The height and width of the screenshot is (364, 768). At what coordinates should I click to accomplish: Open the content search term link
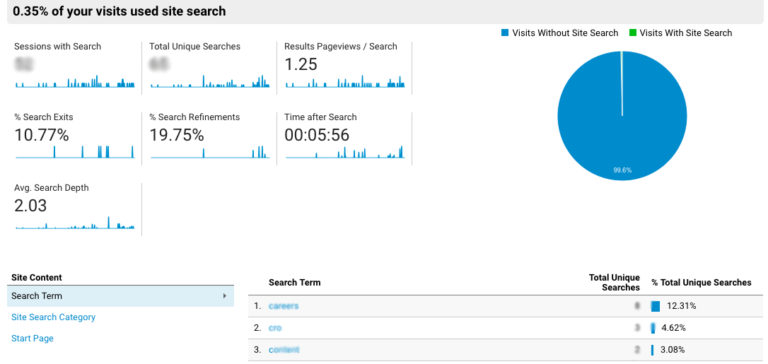[x=284, y=350]
